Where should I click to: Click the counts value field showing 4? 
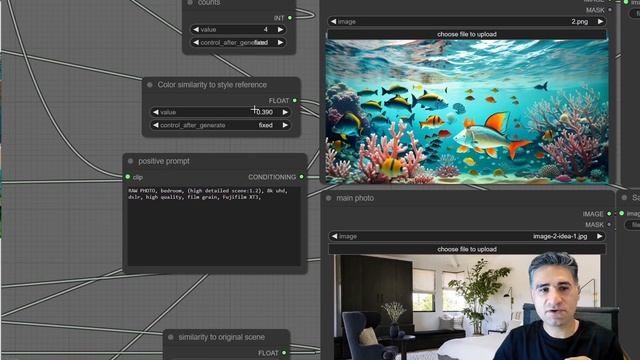point(238,29)
